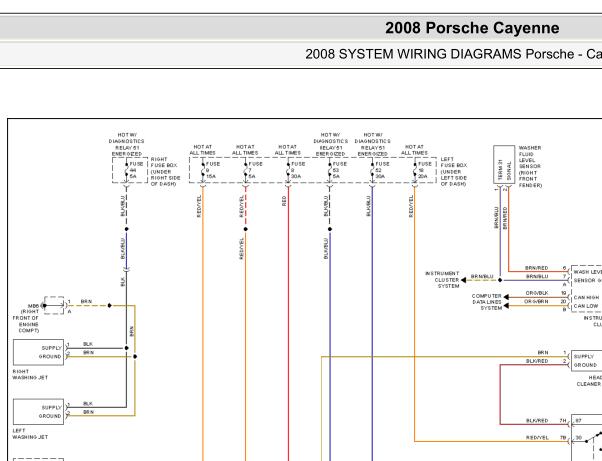Screen dimensions: 602x461
Task: Click the "INSTRUMENT CLUSTER SYSTEM" reference text
Action: [x=442, y=280]
